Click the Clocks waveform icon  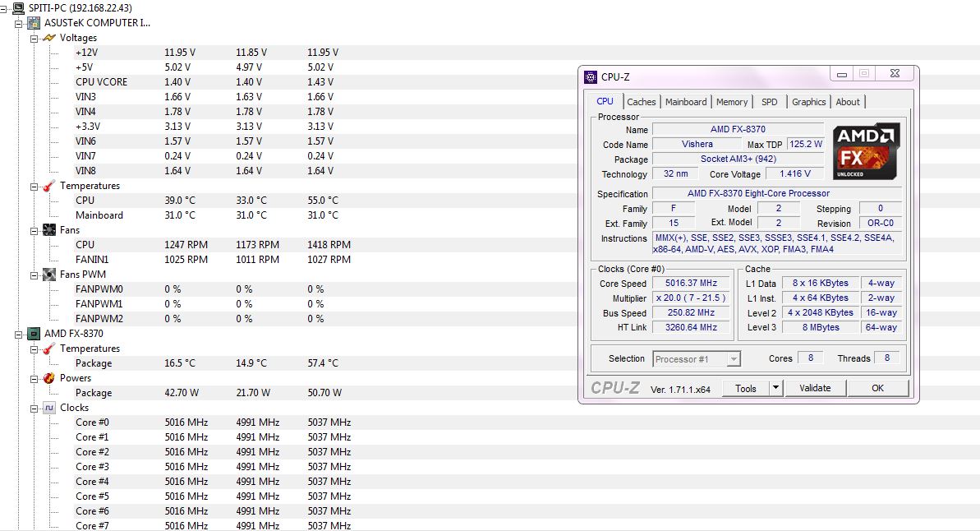click(49, 408)
